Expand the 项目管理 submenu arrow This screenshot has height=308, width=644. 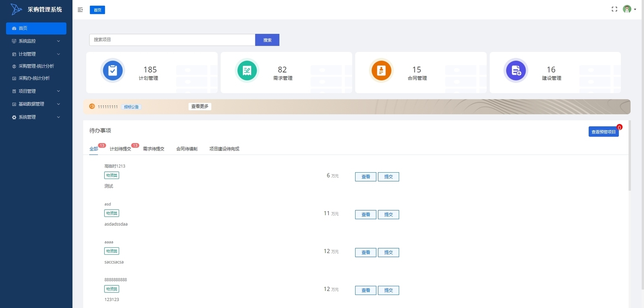[x=58, y=91]
